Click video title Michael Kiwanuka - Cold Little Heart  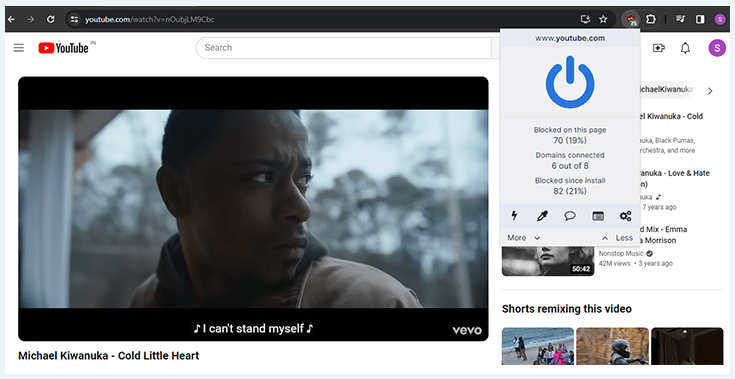click(x=109, y=356)
